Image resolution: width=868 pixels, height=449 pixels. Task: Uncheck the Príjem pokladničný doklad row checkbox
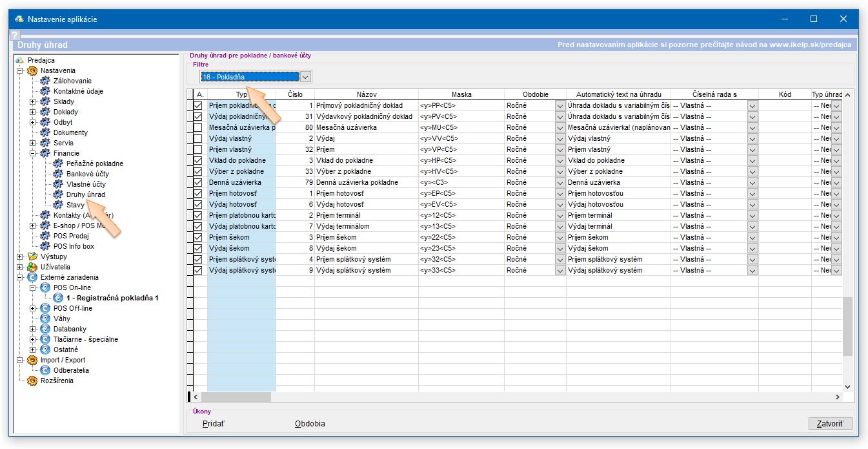point(198,105)
